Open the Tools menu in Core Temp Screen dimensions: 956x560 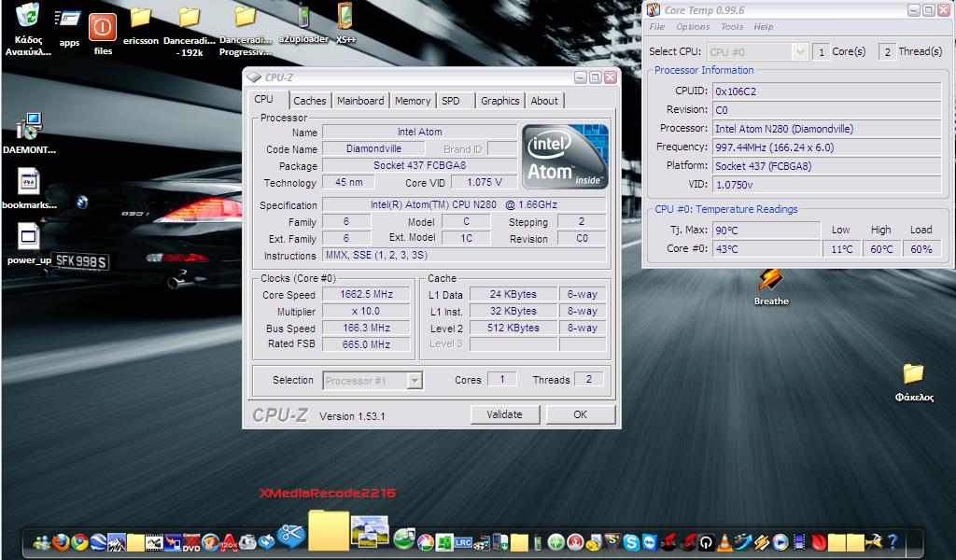click(732, 27)
